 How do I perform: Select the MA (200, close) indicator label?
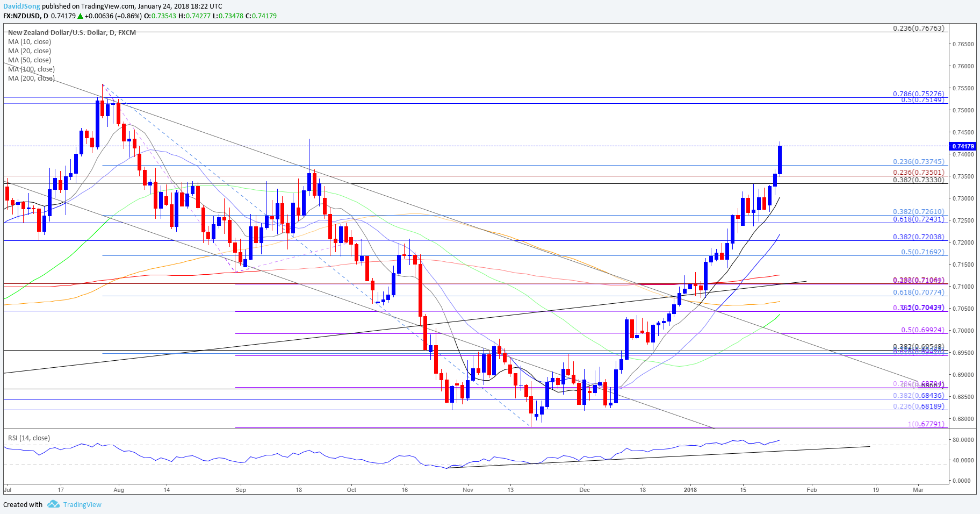[x=31, y=78]
